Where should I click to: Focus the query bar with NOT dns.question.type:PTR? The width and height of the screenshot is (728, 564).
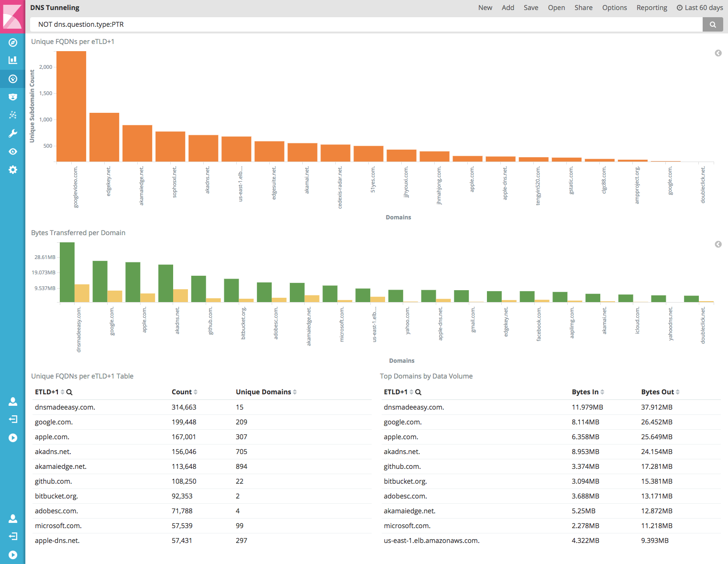click(366, 24)
